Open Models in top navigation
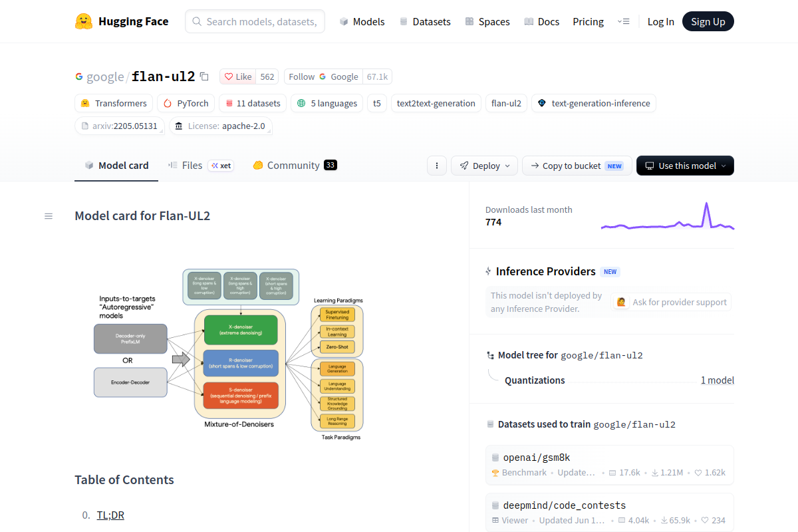This screenshot has height=532, width=798. pos(362,21)
